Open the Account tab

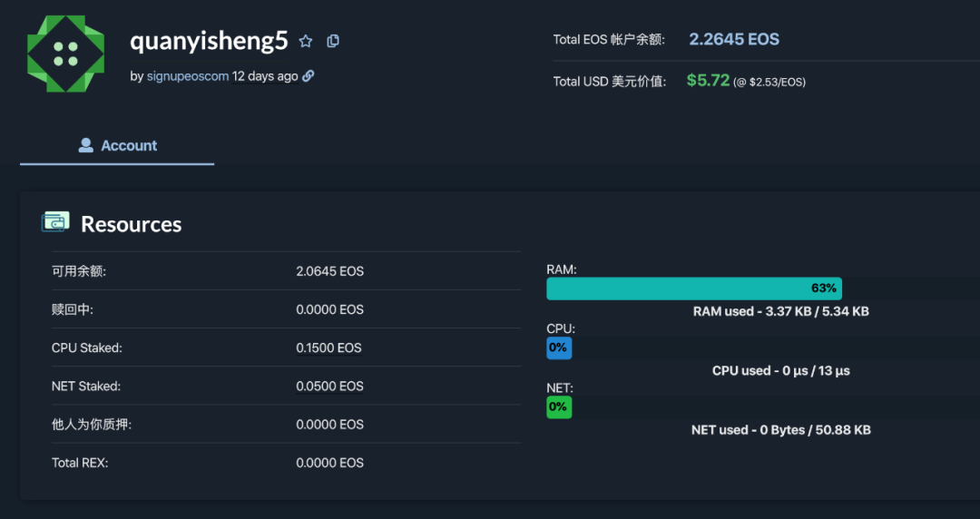117,145
